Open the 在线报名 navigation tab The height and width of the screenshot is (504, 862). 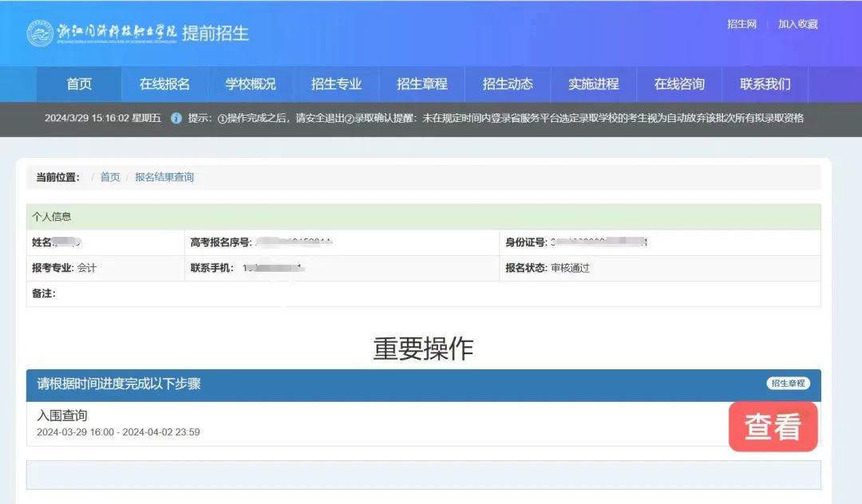pos(164,84)
